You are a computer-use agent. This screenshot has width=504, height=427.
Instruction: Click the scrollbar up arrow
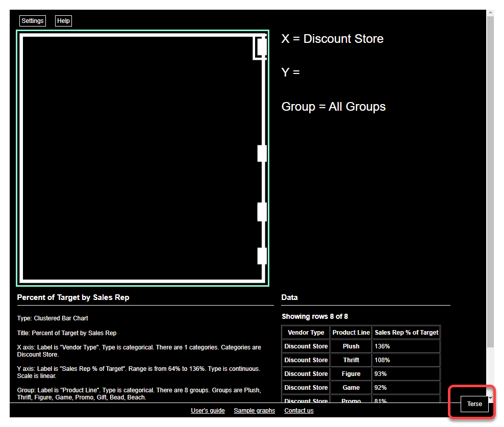pyautogui.click(x=490, y=13)
